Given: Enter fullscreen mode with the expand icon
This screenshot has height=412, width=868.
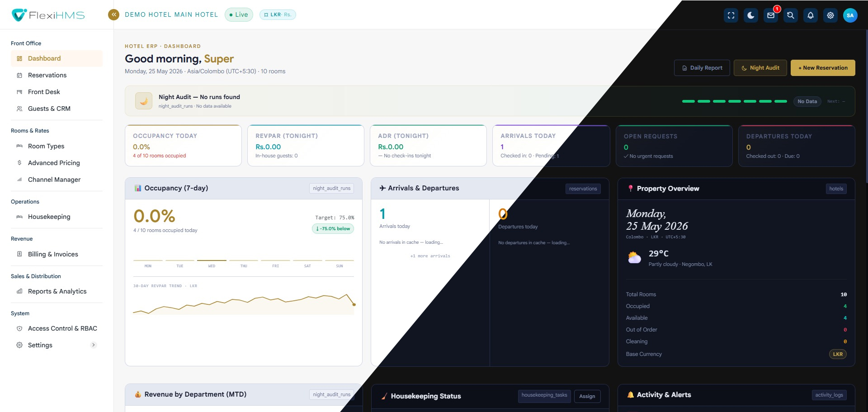Looking at the screenshot, I should point(731,15).
